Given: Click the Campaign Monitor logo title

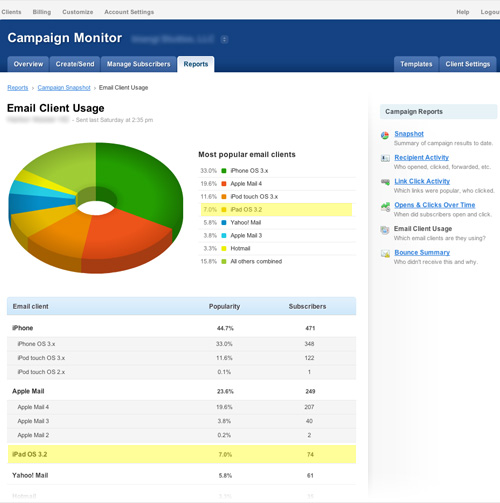Looking at the screenshot, I should (65, 38).
